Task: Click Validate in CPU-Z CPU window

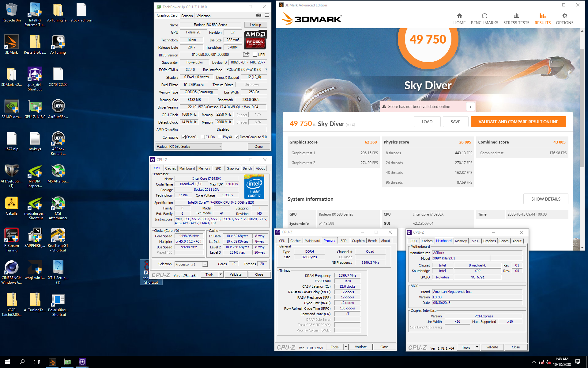Action: (236, 274)
